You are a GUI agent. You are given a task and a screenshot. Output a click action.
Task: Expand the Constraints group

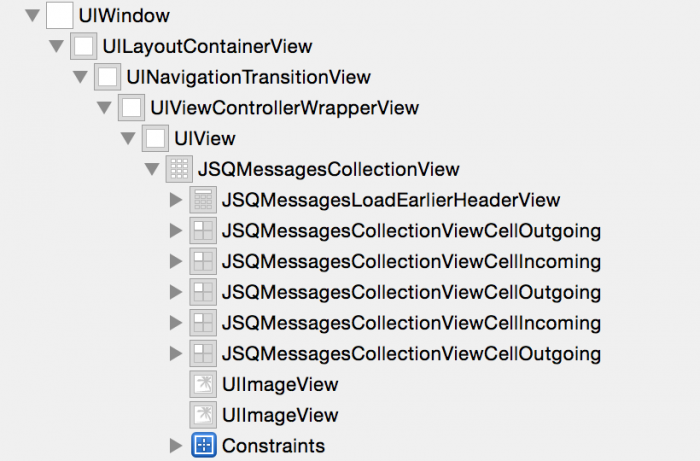pos(177,445)
